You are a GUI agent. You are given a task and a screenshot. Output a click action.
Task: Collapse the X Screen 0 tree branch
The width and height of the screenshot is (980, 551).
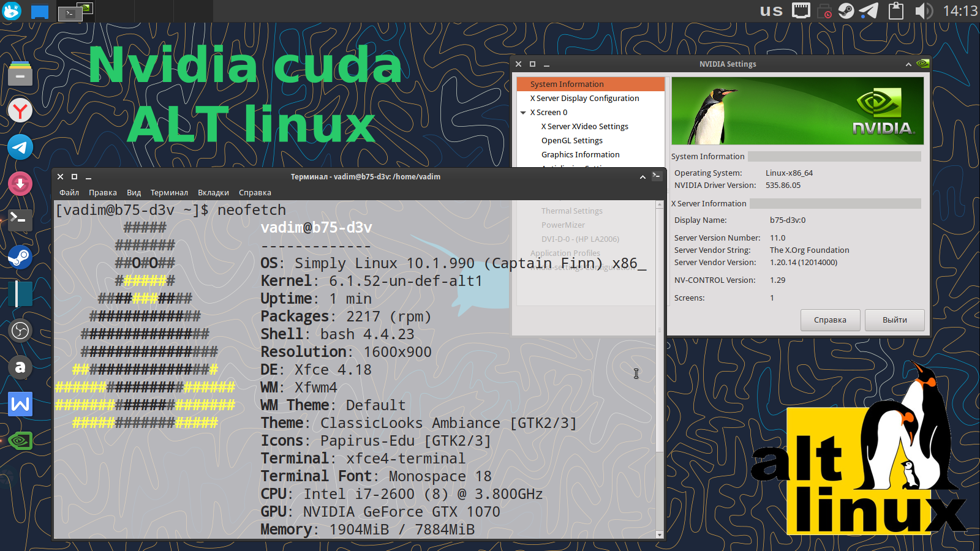524,112
